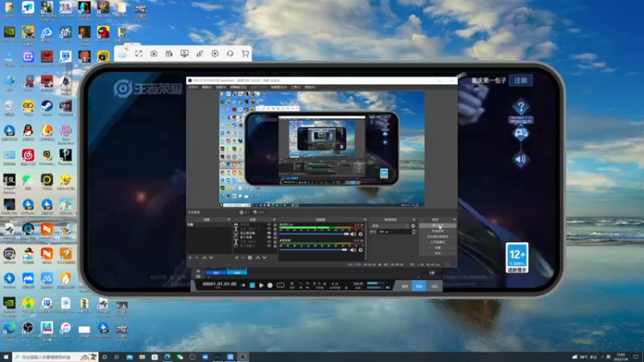
Task: Enable 工作室模式 in OBS controls
Action: (x=437, y=242)
